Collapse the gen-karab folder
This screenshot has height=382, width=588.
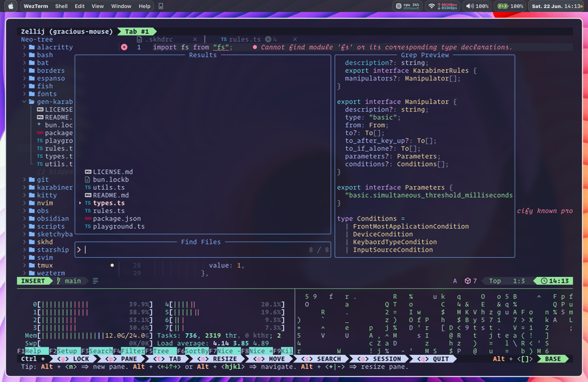tap(24, 101)
